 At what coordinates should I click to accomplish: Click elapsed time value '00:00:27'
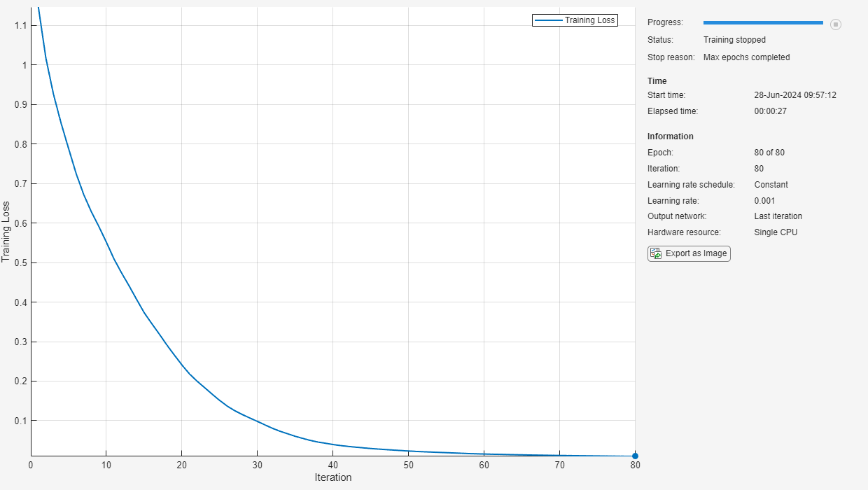[771, 111]
